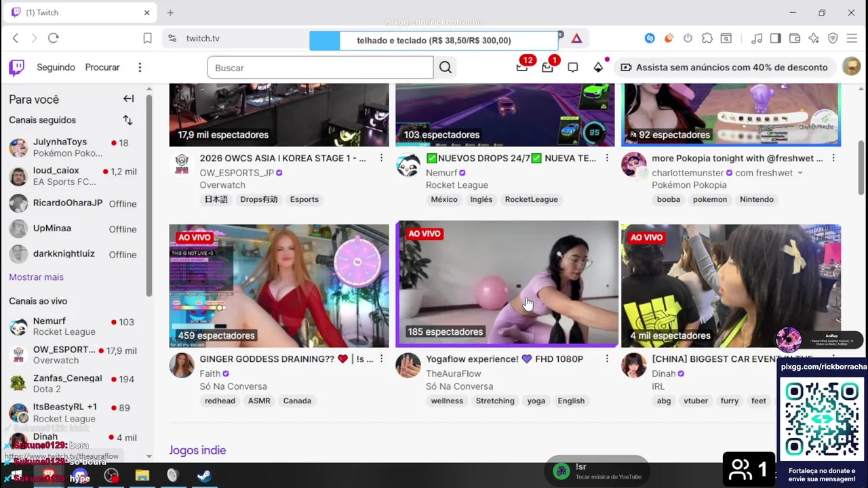Select the redhead tag
Image resolution: width=868 pixels, height=488 pixels.
coord(220,401)
